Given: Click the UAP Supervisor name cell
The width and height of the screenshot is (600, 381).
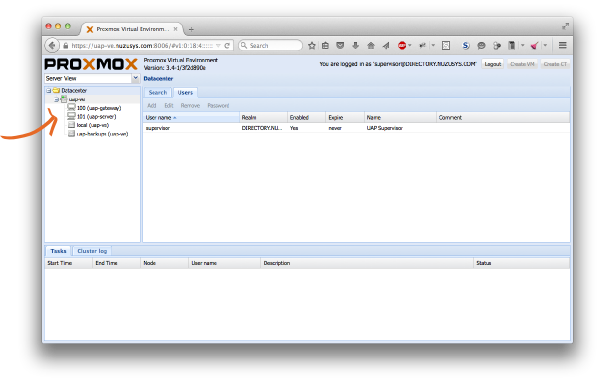Looking at the screenshot, I should [385, 128].
